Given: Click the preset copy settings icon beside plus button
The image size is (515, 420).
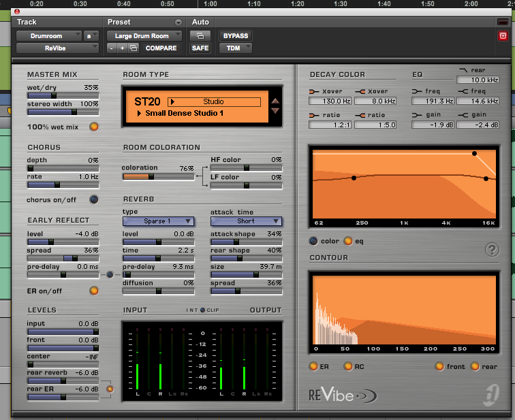Looking at the screenshot, I should [134, 48].
